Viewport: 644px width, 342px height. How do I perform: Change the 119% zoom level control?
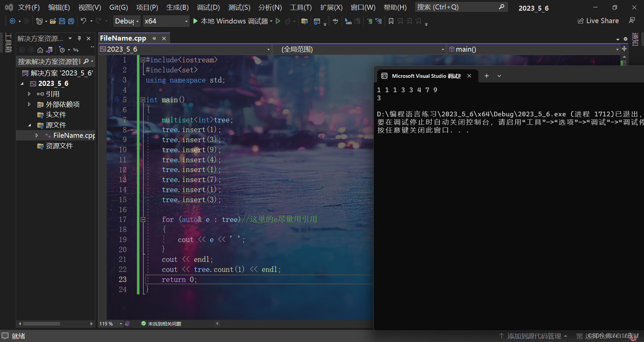[110, 324]
